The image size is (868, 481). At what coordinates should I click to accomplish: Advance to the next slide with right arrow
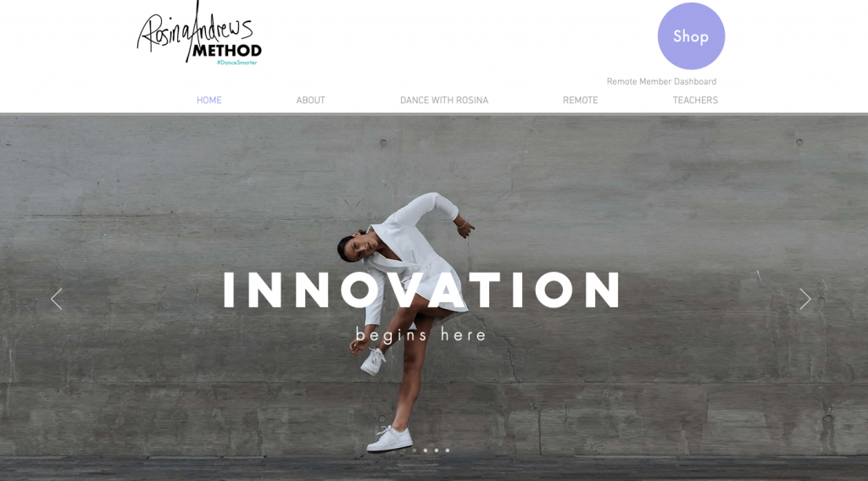point(805,299)
